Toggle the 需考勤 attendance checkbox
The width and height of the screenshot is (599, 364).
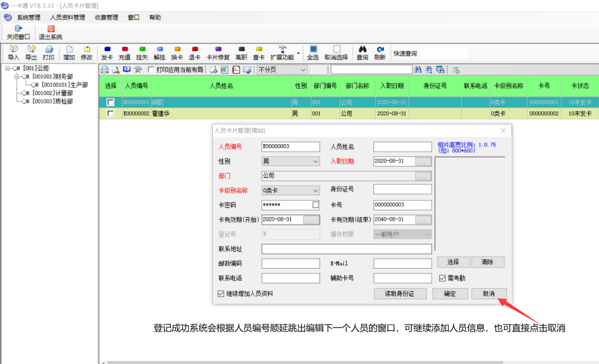442,278
